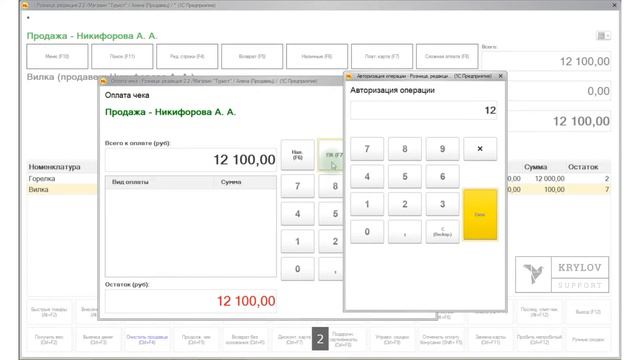640x360 pixels.
Task: Click Управл. скидки (Ctrl+F9) button
Action: pyautogui.click(x=392, y=340)
